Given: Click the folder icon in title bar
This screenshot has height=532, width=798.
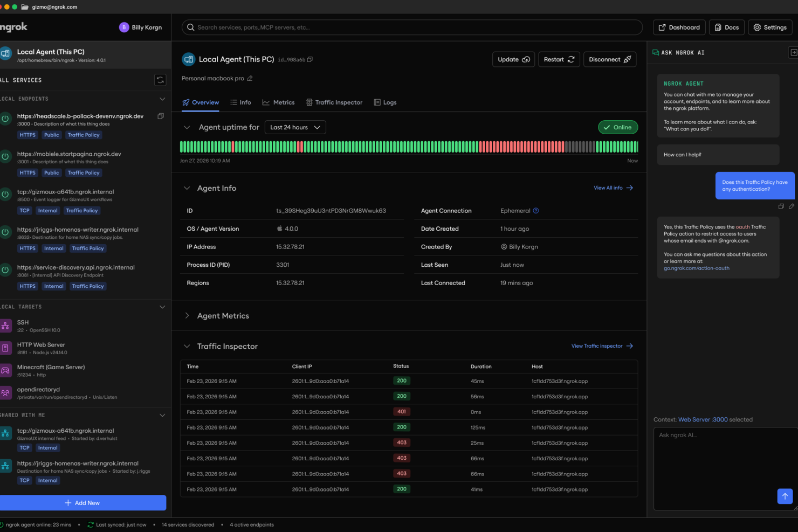Looking at the screenshot, I should pos(25,7).
